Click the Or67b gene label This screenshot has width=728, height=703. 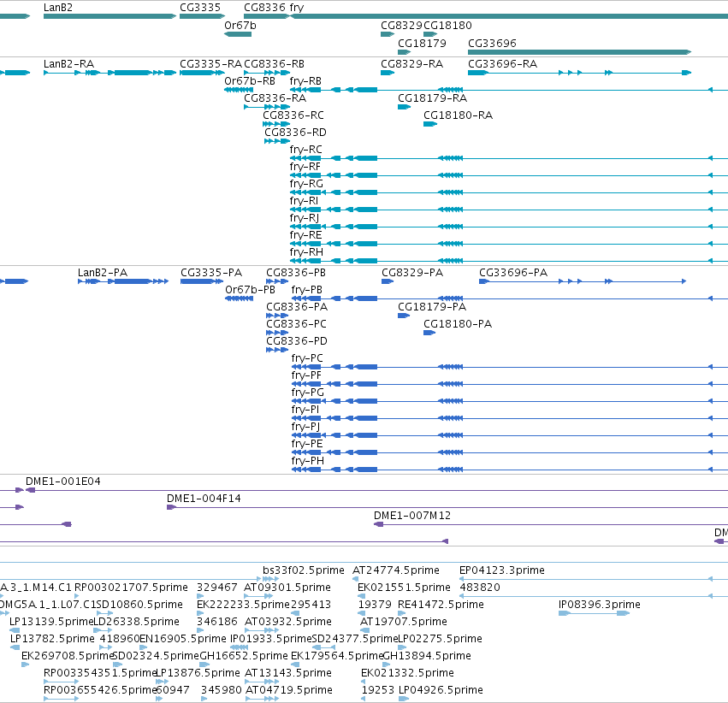(x=240, y=25)
